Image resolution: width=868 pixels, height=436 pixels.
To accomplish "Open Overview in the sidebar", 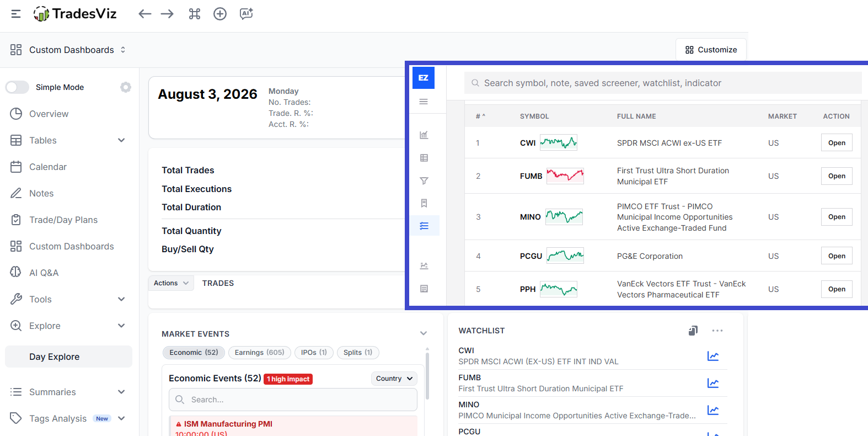I will (49, 114).
